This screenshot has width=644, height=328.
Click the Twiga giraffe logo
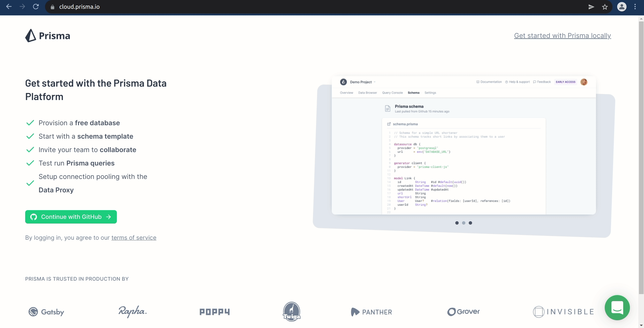[x=291, y=312]
